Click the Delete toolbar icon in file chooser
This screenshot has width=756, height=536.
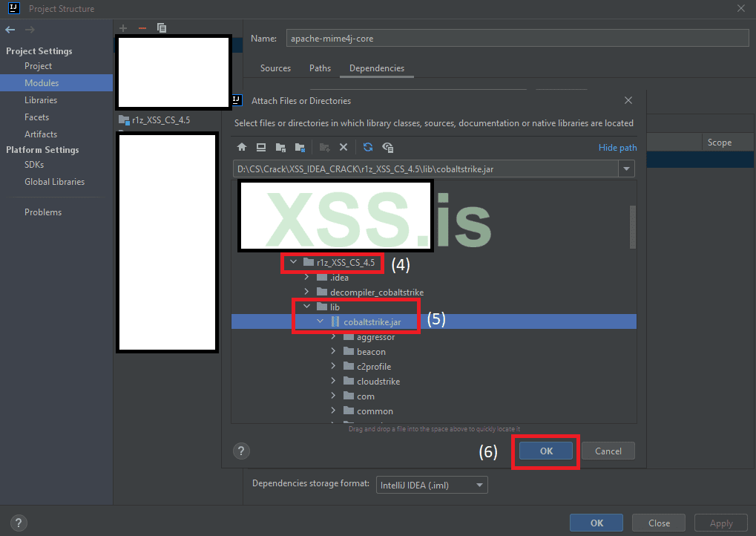click(344, 147)
